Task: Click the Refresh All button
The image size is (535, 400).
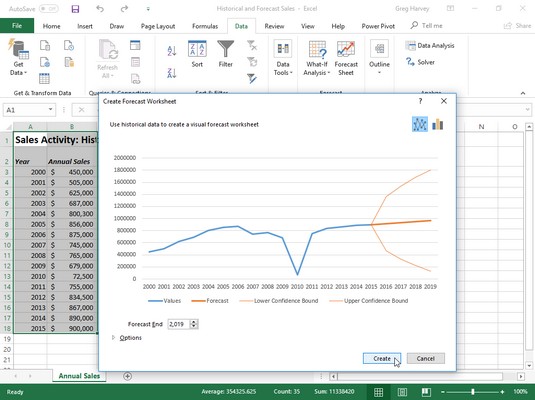Action: [x=108, y=59]
